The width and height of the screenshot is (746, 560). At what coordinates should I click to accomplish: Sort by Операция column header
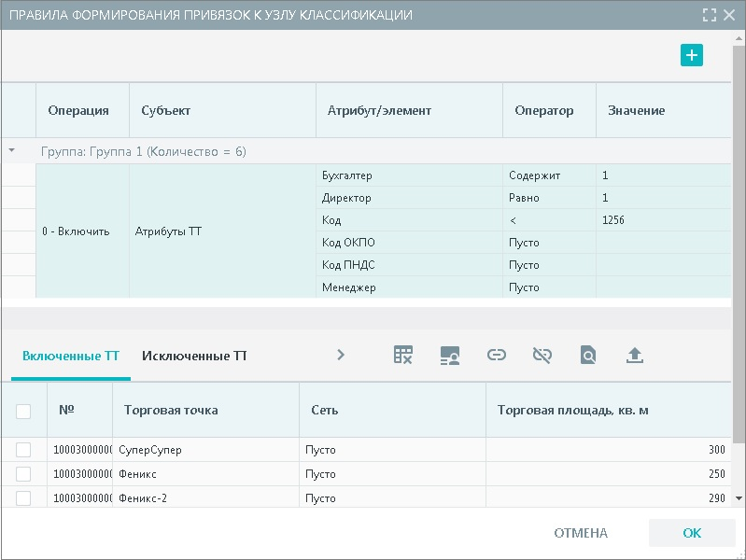coord(83,110)
